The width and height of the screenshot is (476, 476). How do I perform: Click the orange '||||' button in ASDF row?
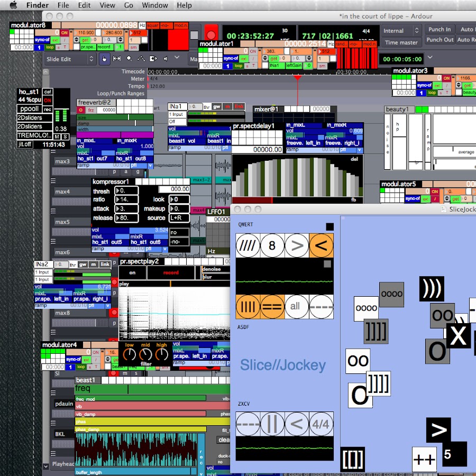(248, 307)
